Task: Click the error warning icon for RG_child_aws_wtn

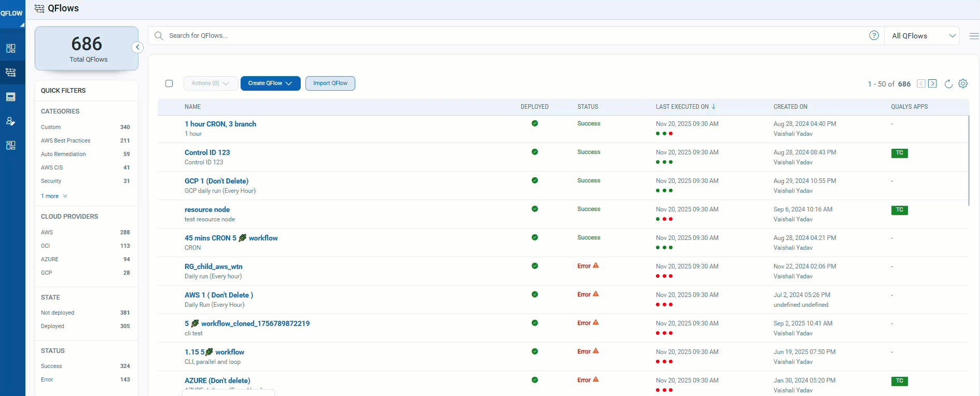Action: (x=596, y=266)
